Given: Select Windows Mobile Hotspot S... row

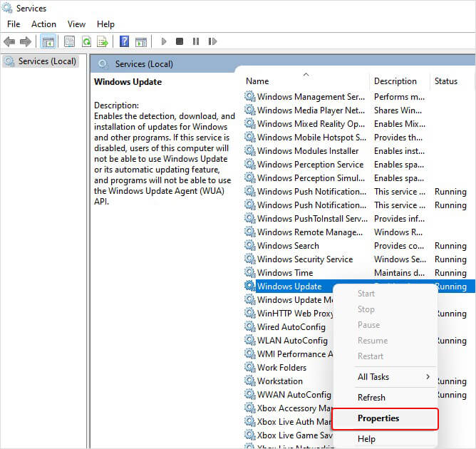Looking at the screenshot, I should 311,138.
